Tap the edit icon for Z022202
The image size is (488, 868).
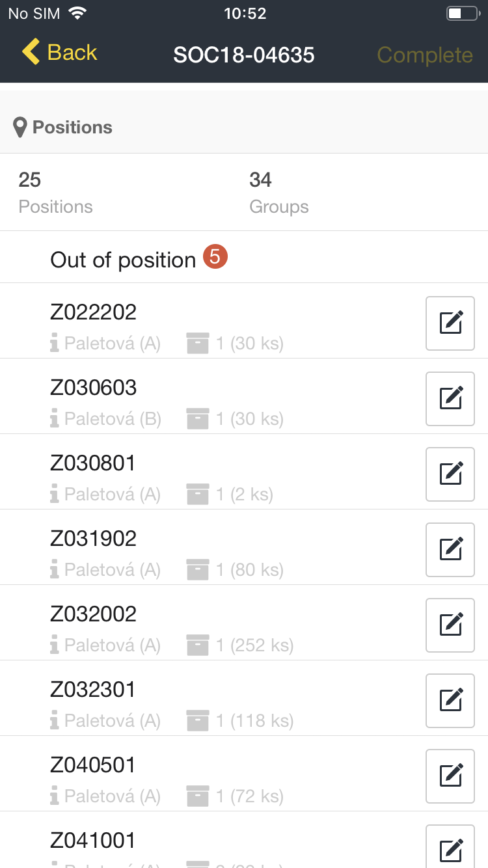click(x=450, y=323)
